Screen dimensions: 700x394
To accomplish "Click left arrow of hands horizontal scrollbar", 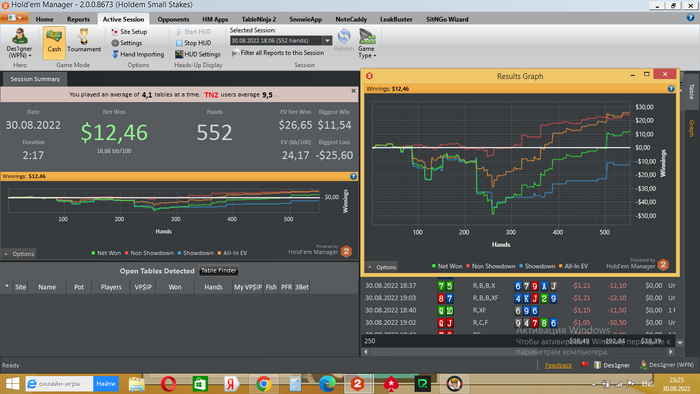I will click(366, 352).
